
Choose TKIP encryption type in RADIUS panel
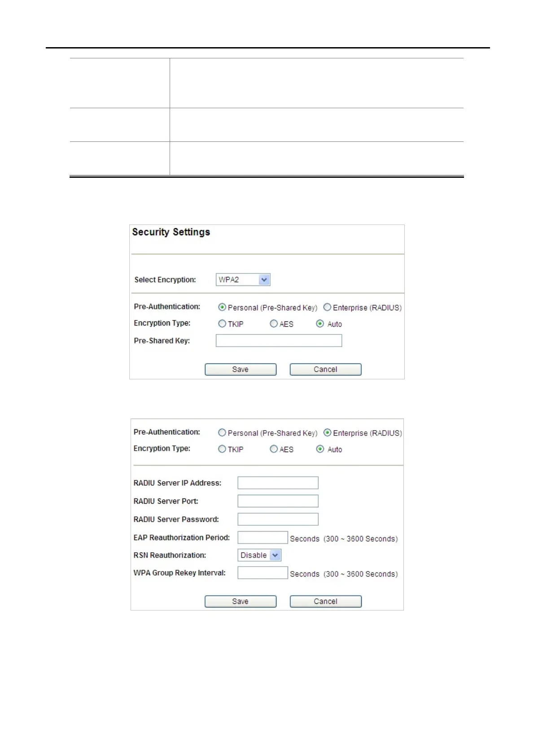tap(222, 449)
